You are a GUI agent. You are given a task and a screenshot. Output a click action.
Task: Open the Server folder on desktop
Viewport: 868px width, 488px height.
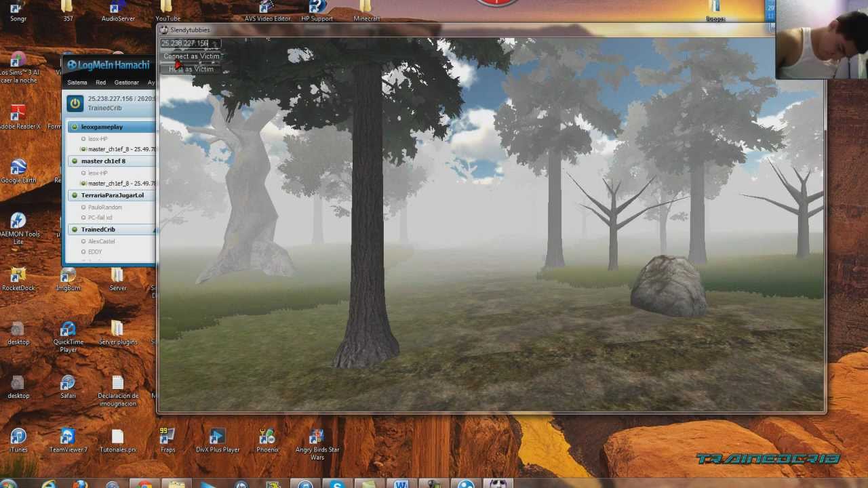118,279
